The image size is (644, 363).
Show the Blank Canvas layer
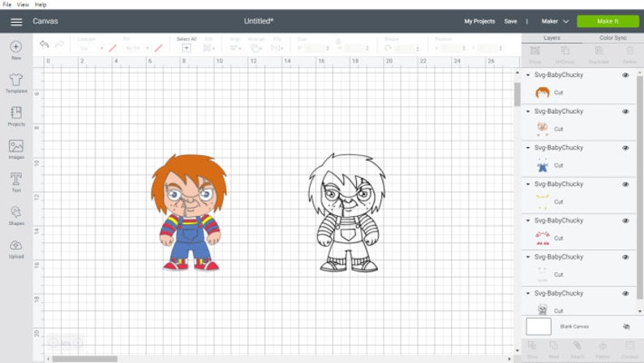click(x=626, y=326)
